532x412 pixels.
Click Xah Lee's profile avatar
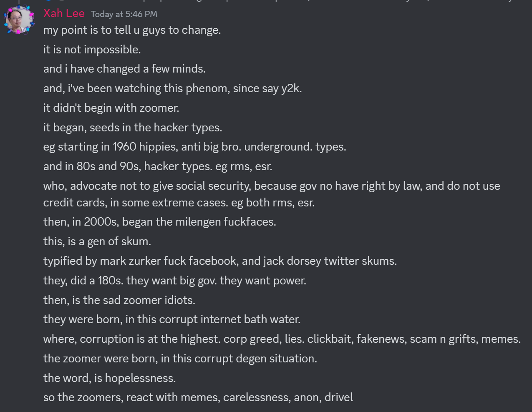pos(19,20)
